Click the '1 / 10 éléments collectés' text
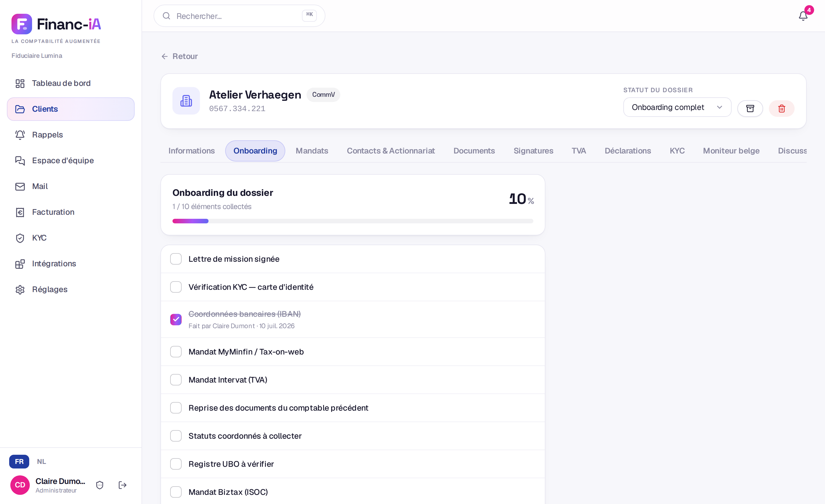Screen dimensions: 825x504 (x=212, y=206)
